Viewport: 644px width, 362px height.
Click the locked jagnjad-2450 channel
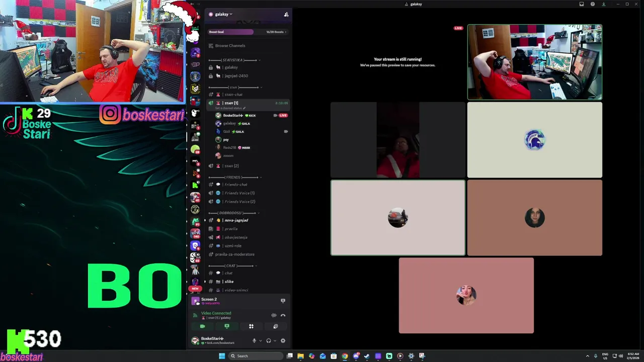click(248, 76)
